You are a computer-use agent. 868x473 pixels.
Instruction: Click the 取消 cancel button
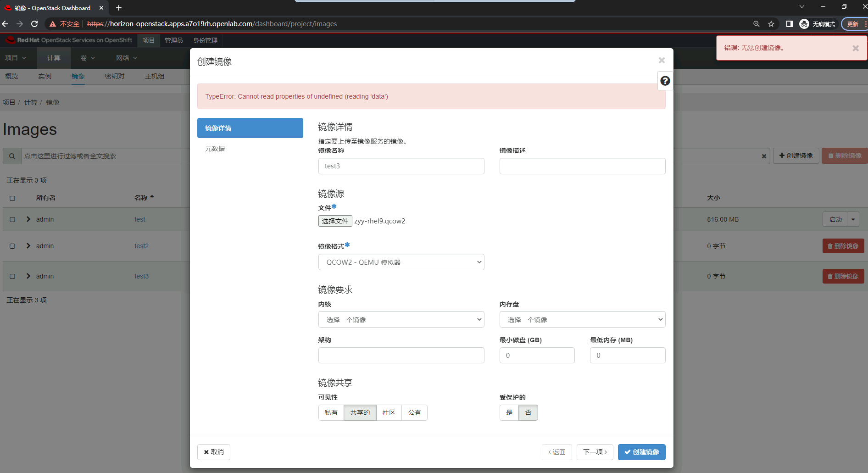214,452
